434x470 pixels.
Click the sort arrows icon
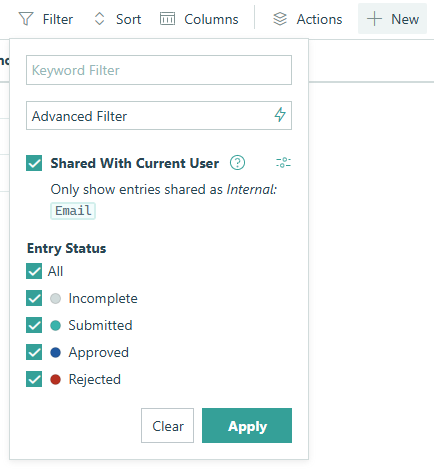click(x=99, y=19)
